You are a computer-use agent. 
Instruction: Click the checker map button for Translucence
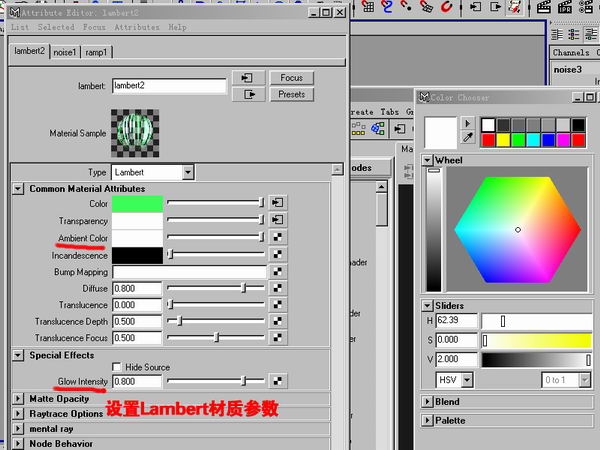278,305
